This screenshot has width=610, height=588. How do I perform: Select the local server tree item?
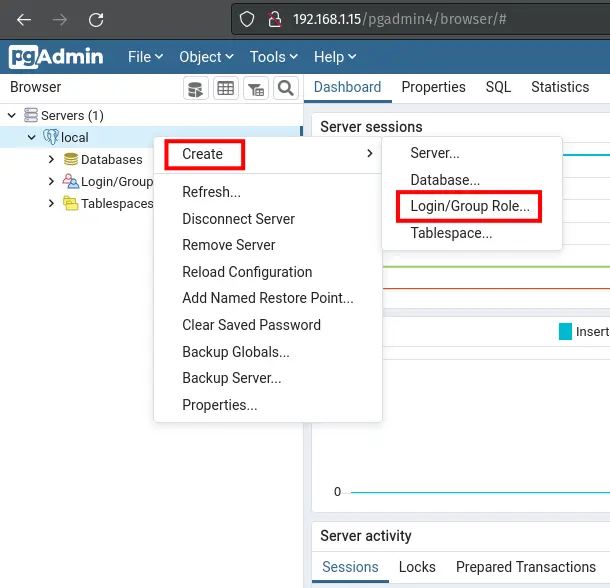point(74,137)
